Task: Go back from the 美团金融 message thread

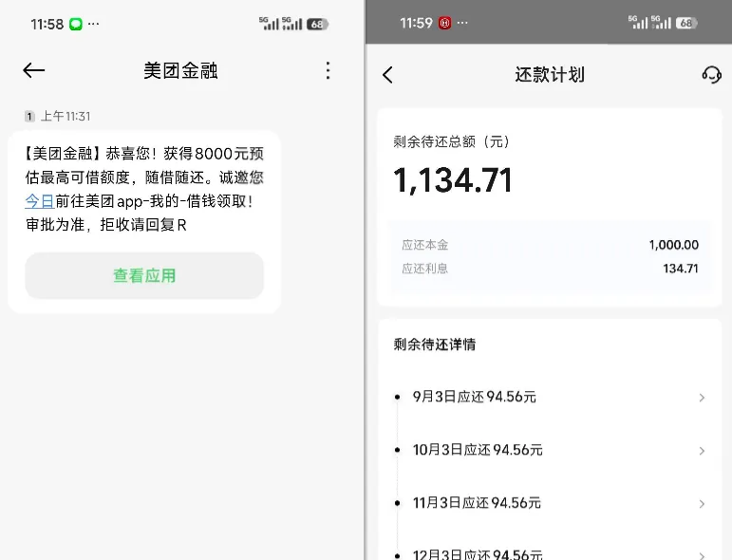Action: pyautogui.click(x=33, y=70)
